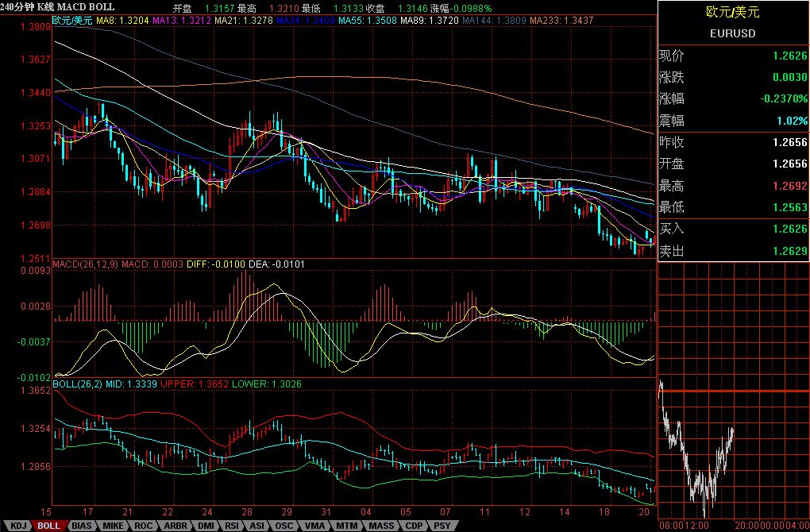Open the ARBR indicator tab
810x532 pixels.
tap(175, 526)
